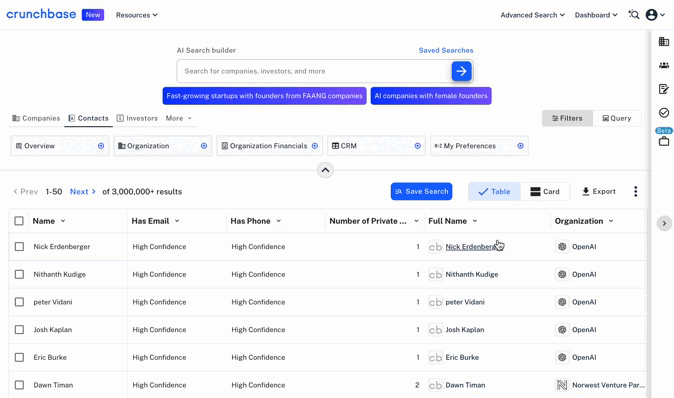Open the Beta briefcase icon in sidebar
The width and height of the screenshot is (674, 398).
click(x=664, y=141)
